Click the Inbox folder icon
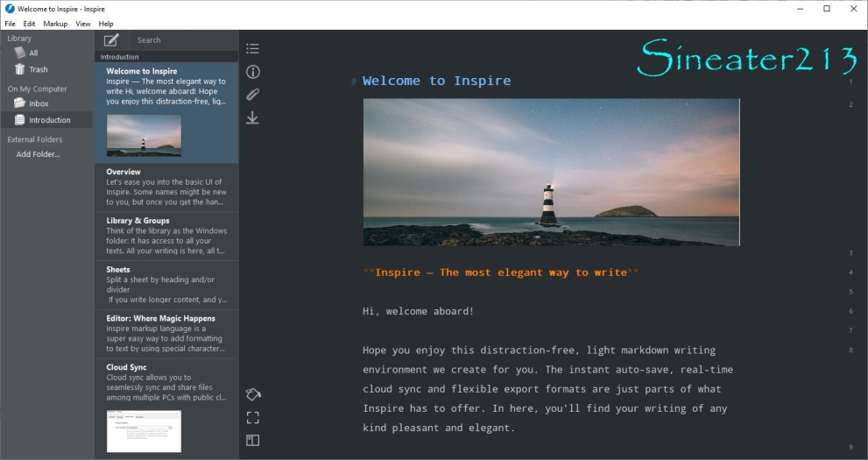The height and width of the screenshot is (460, 868). pyautogui.click(x=20, y=103)
